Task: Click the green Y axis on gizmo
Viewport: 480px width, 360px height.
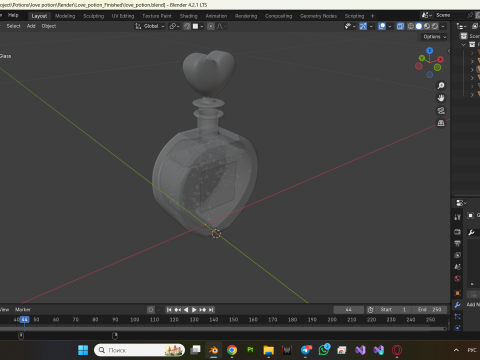Action: [422, 58]
